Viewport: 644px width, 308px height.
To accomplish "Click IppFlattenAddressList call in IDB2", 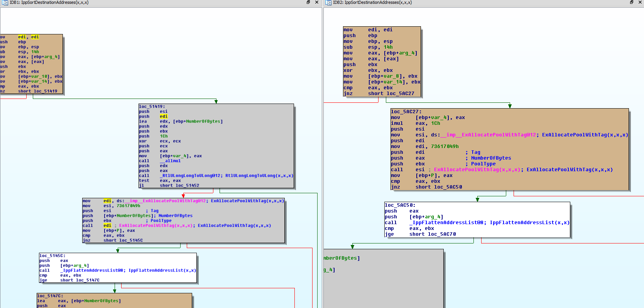I will (477, 223).
